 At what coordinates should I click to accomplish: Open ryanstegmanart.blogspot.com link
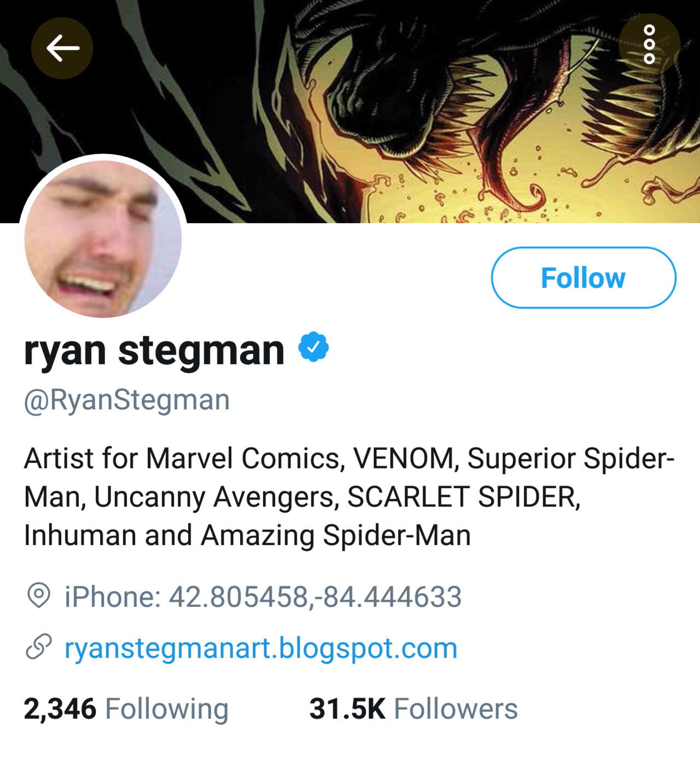[x=261, y=648]
